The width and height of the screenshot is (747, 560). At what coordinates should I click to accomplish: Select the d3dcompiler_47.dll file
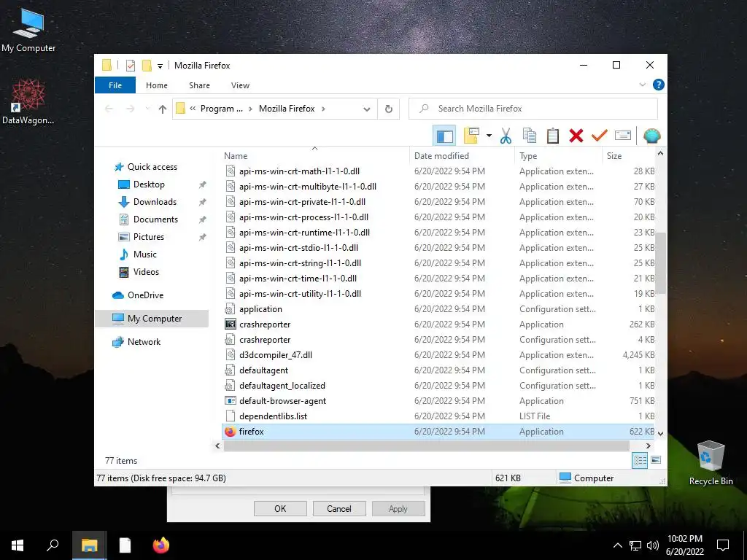point(438,355)
